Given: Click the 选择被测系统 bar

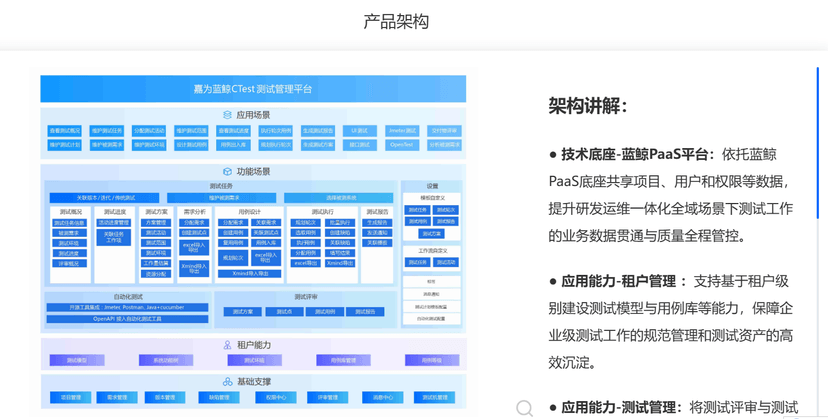Looking at the screenshot, I should (x=340, y=198).
